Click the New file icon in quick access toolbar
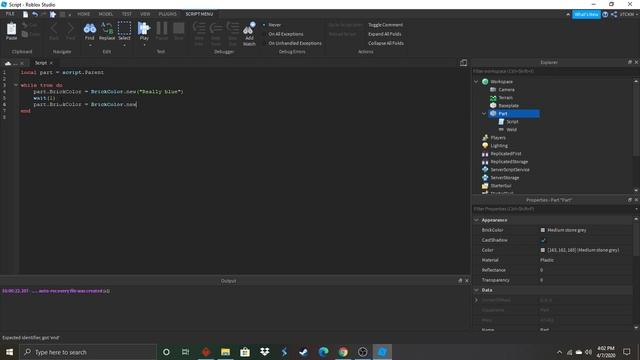The image size is (640, 360). click(25, 14)
